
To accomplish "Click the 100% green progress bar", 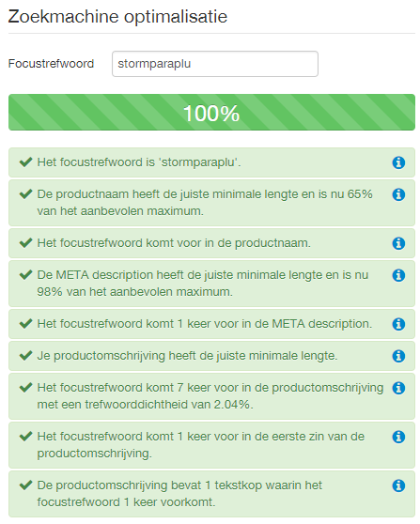I will pos(211,113).
